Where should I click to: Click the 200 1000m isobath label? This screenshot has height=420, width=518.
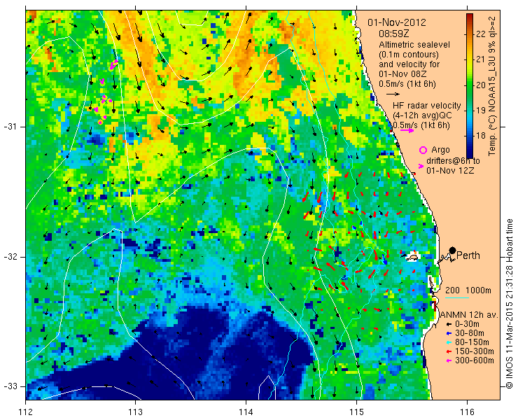click(x=468, y=290)
